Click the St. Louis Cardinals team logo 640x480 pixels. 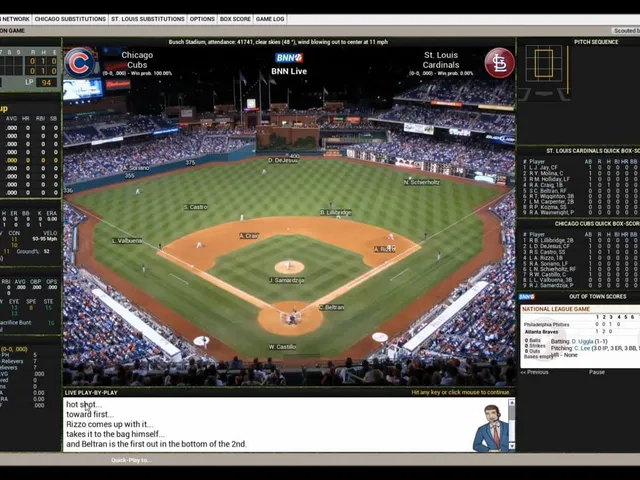click(x=499, y=63)
